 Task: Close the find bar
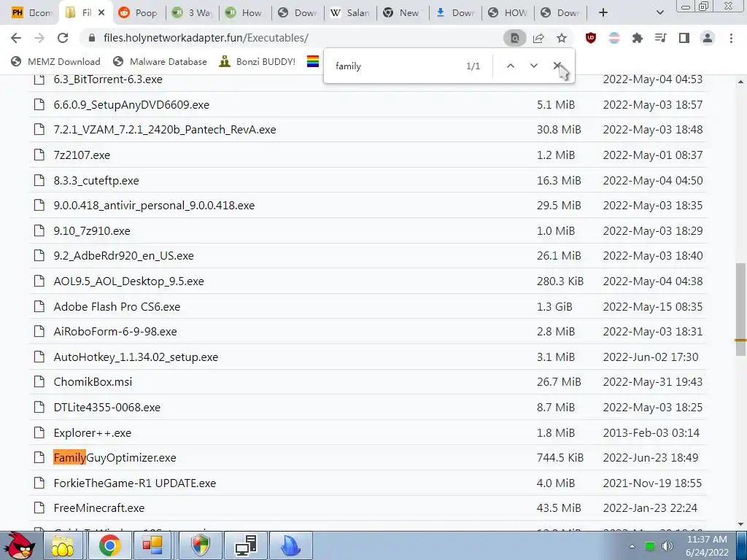557,66
